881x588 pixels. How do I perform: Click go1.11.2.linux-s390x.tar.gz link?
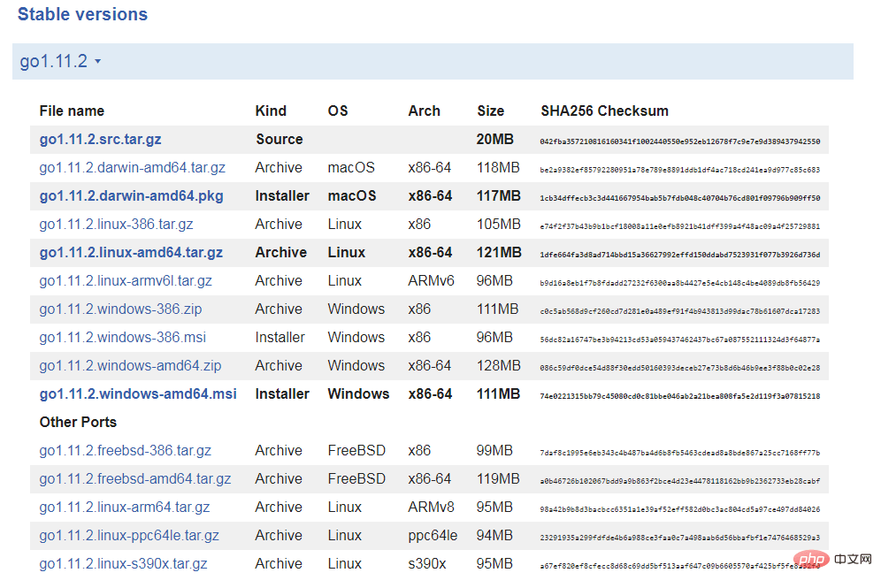pyautogui.click(x=123, y=563)
